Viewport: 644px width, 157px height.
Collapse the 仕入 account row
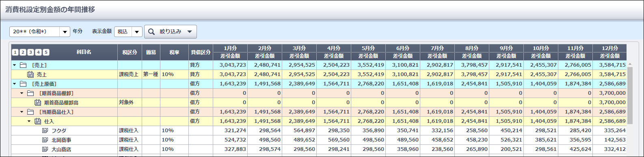point(29,121)
